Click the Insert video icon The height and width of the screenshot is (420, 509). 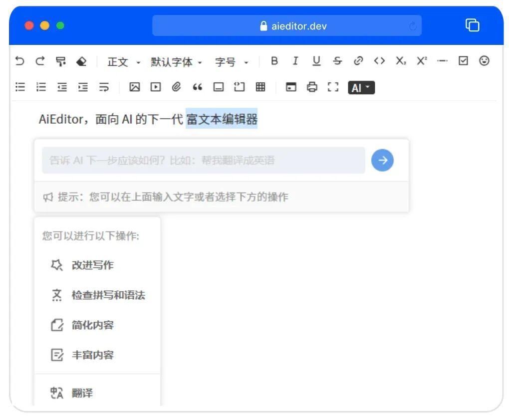pos(155,87)
